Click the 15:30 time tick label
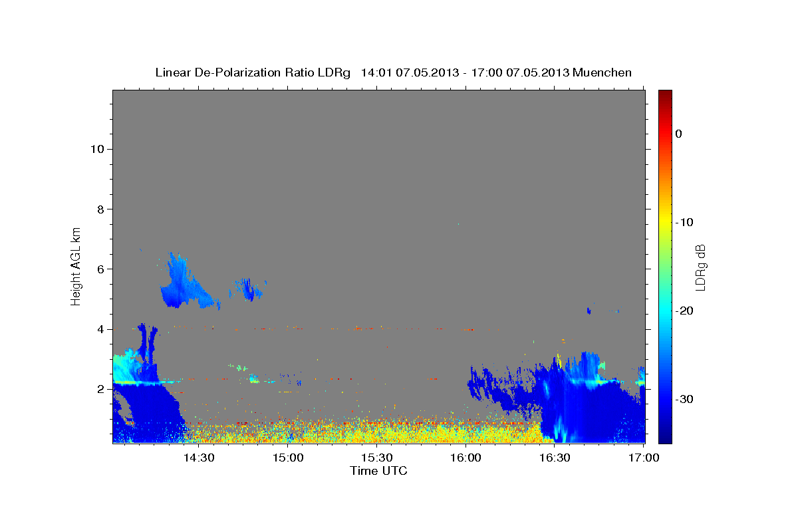Screen dimensions: 798x532 point(377,458)
